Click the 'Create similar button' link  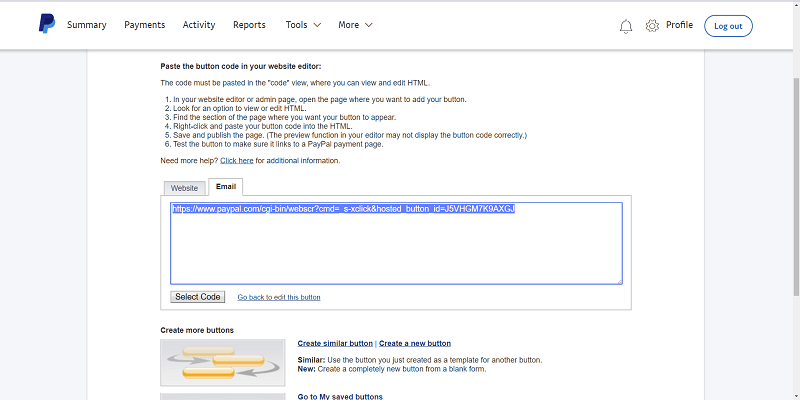(x=334, y=343)
